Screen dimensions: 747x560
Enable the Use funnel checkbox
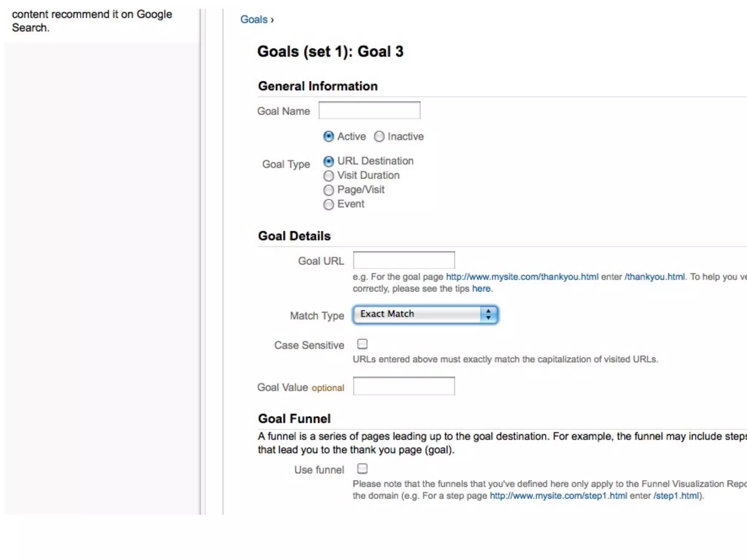[x=362, y=468]
